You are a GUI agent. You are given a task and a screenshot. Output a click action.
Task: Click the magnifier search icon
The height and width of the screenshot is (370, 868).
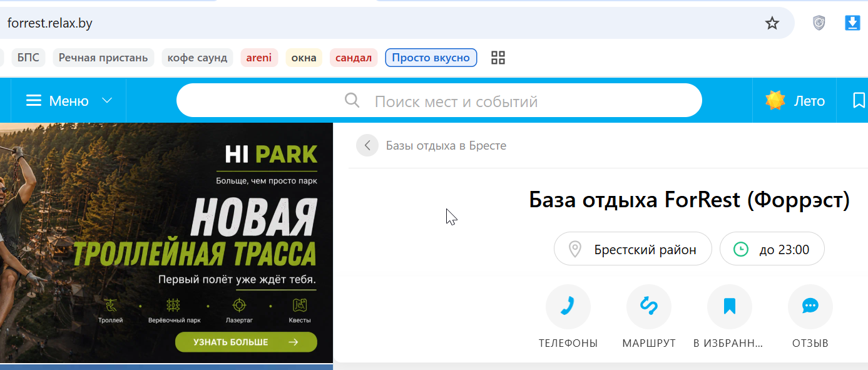click(353, 101)
